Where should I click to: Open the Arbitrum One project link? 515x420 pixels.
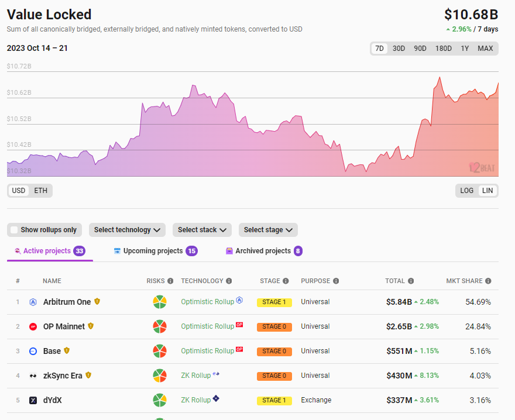tap(67, 302)
